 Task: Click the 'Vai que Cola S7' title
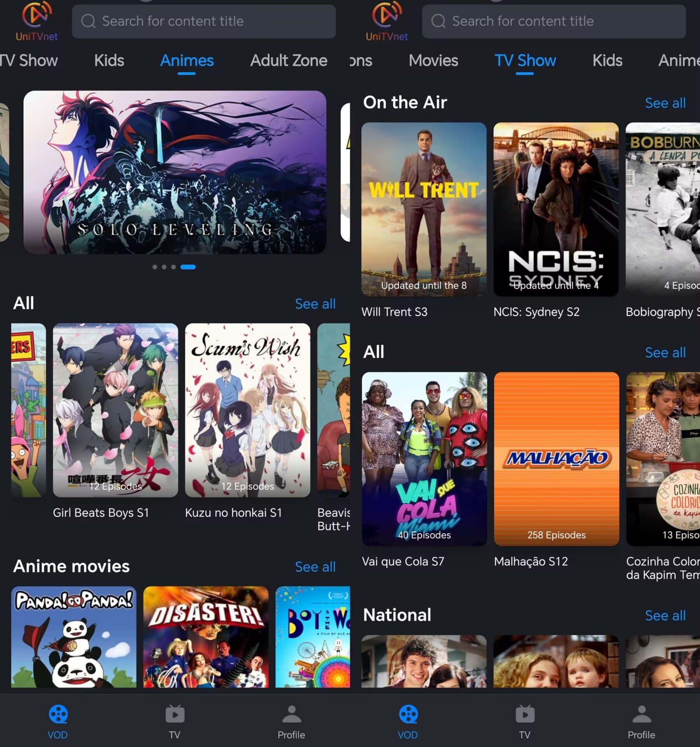point(403,561)
